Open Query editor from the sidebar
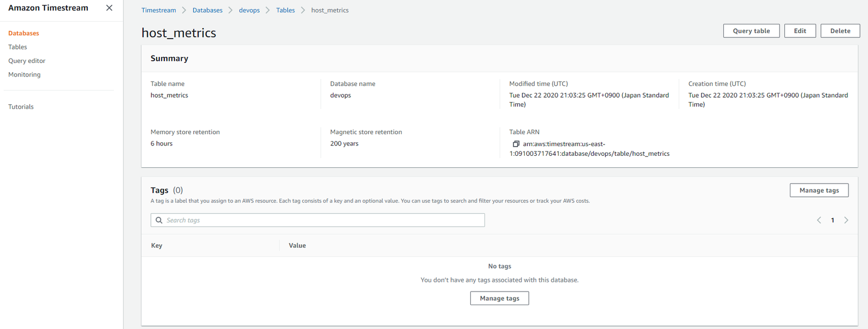868x329 pixels. 27,61
